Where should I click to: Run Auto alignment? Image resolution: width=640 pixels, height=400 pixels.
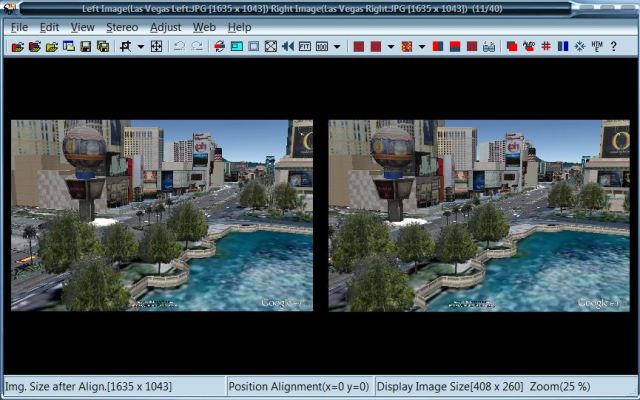(529, 47)
